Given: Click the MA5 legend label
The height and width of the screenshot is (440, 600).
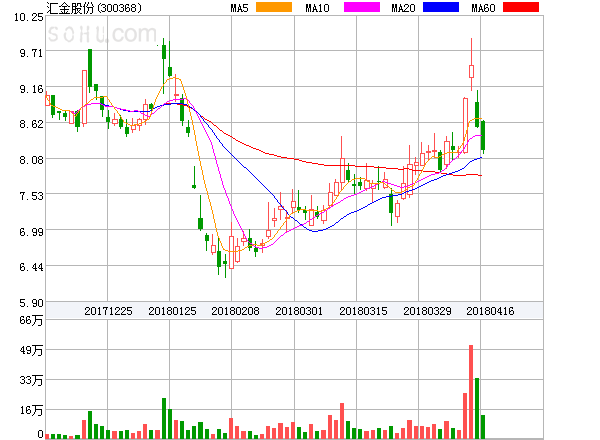Looking at the screenshot, I should [240, 8].
